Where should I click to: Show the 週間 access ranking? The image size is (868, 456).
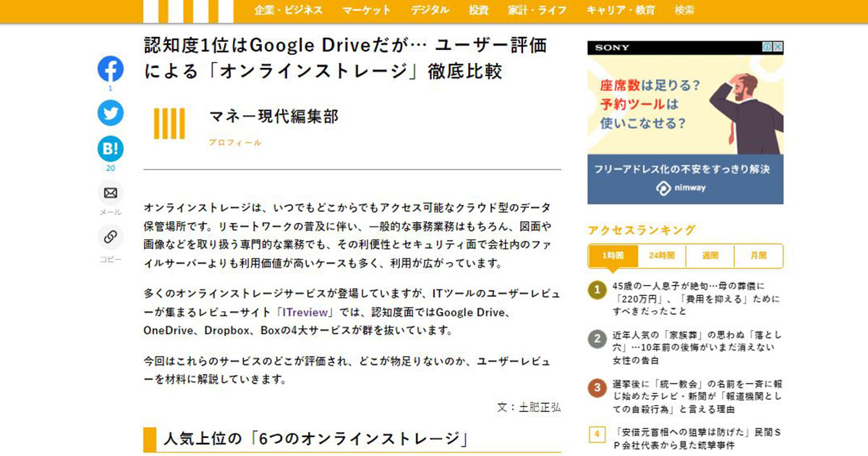pos(710,256)
